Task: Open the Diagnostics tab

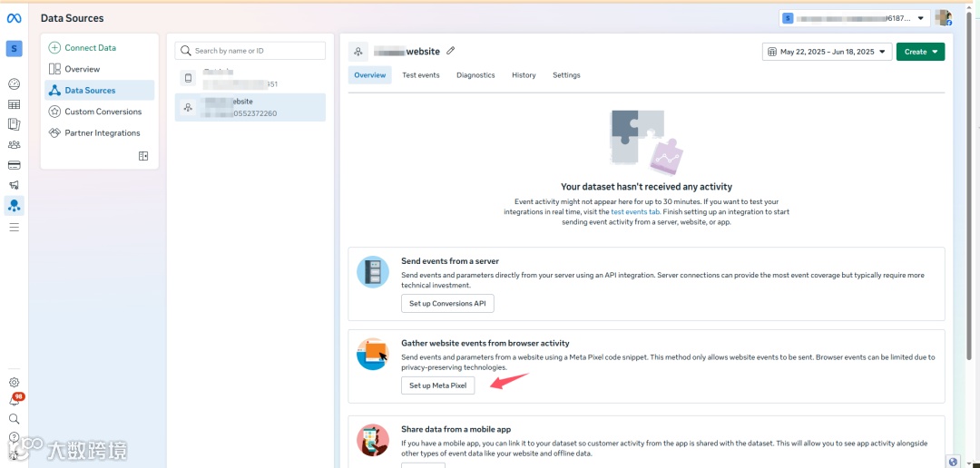Action: pos(475,75)
